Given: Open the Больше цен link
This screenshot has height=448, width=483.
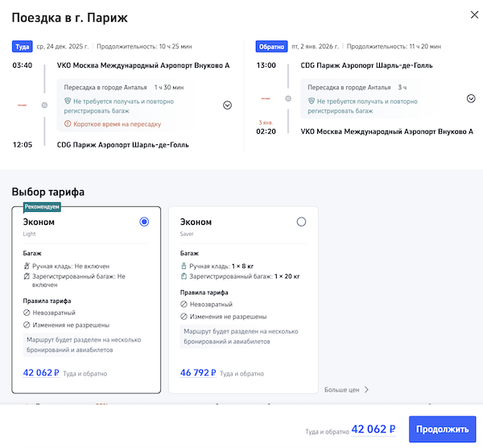Looking at the screenshot, I should 346,389.
